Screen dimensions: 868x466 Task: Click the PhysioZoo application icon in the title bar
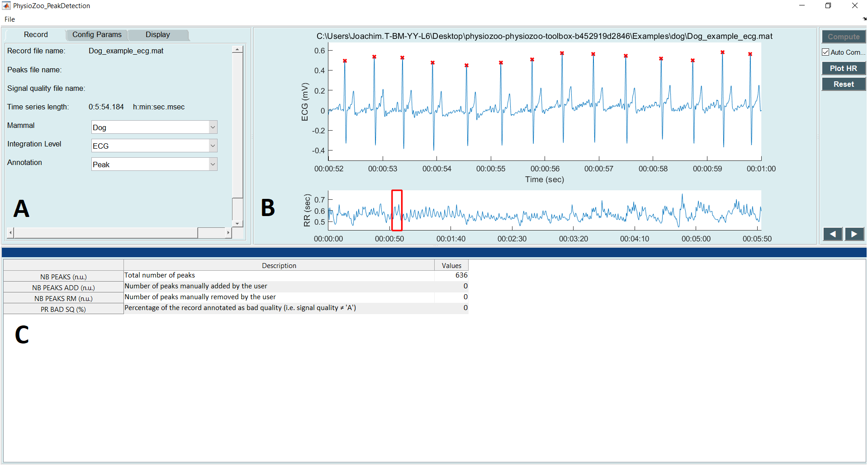coord(6,5)
